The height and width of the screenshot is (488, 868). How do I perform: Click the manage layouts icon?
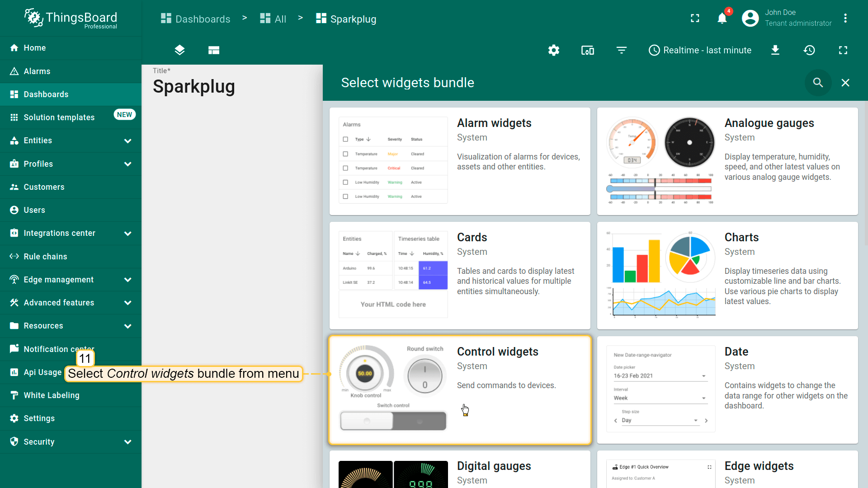(x=214, y=50)
